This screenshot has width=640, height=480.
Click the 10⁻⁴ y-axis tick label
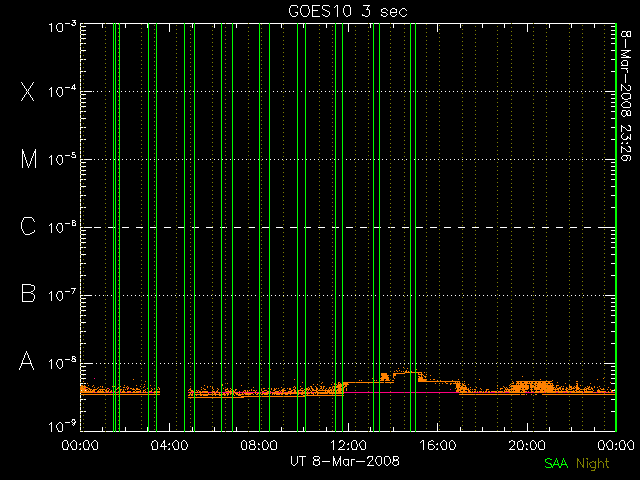[62, 91]
